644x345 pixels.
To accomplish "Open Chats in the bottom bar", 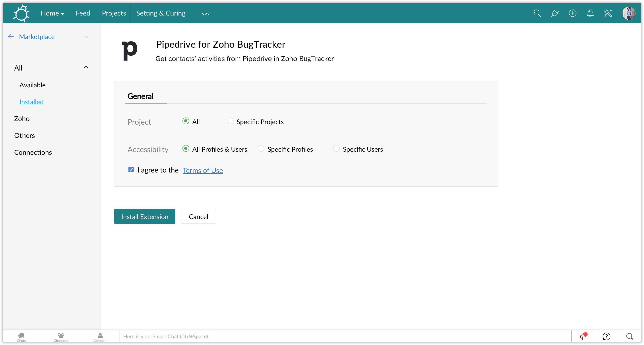I will tap(21, 337).
